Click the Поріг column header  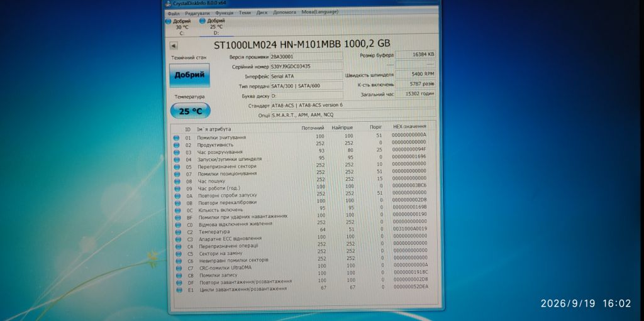[x=376, y=128]
